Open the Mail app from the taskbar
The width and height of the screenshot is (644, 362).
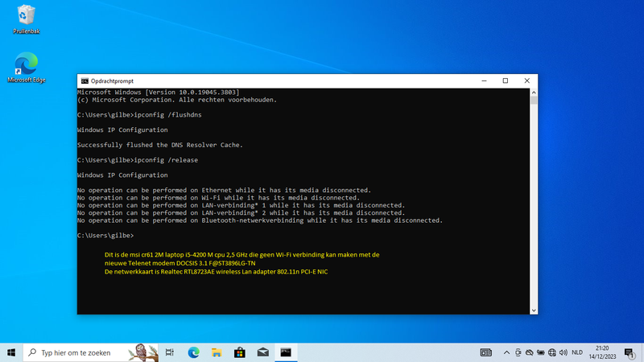click(263, 352)
